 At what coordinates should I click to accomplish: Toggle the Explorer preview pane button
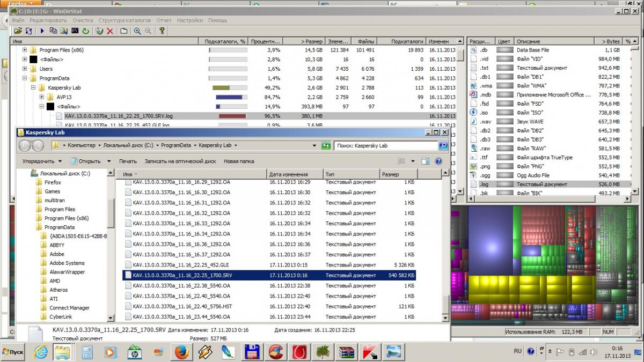click(426, 161)
